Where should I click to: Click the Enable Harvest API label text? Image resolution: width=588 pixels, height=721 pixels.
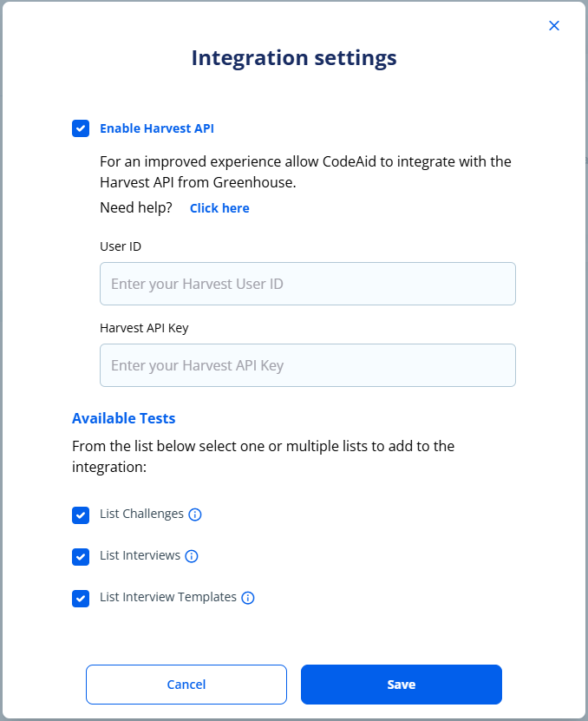point(157,128)
